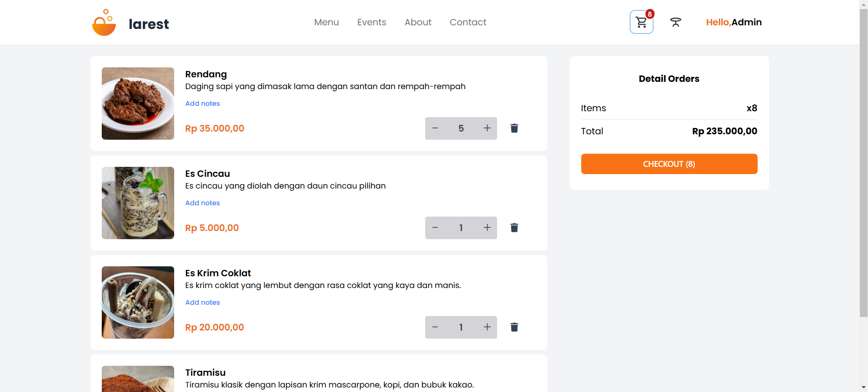Viewport: 868px width, 392px height.
Task: Open the Hello, Admin account menu
Action: tap(733, 22)
